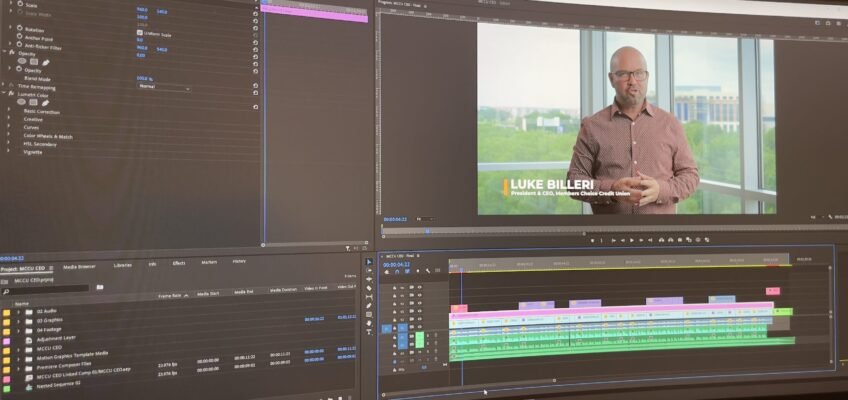Expand Curves section
848x400 pixels.
coord(9,125)
